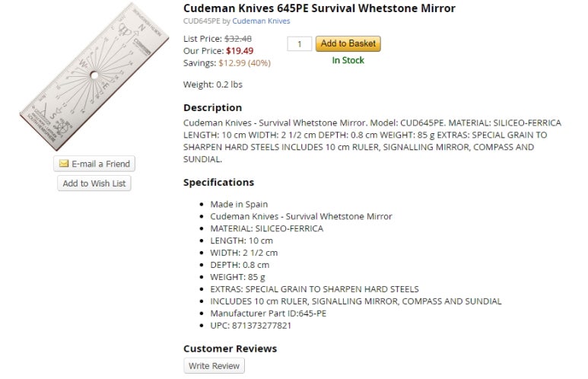Click the Write Review button
The image size is (588, 379).
tap(214, 366)
